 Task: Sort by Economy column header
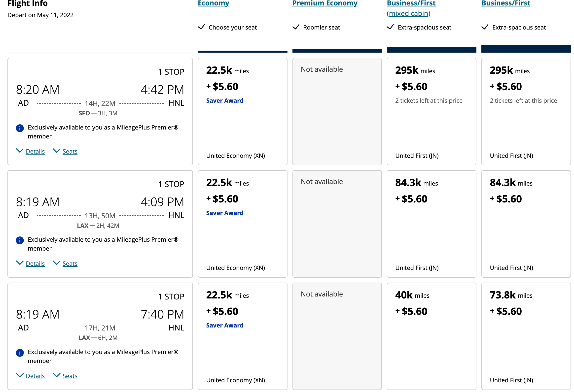pos(213,3)
